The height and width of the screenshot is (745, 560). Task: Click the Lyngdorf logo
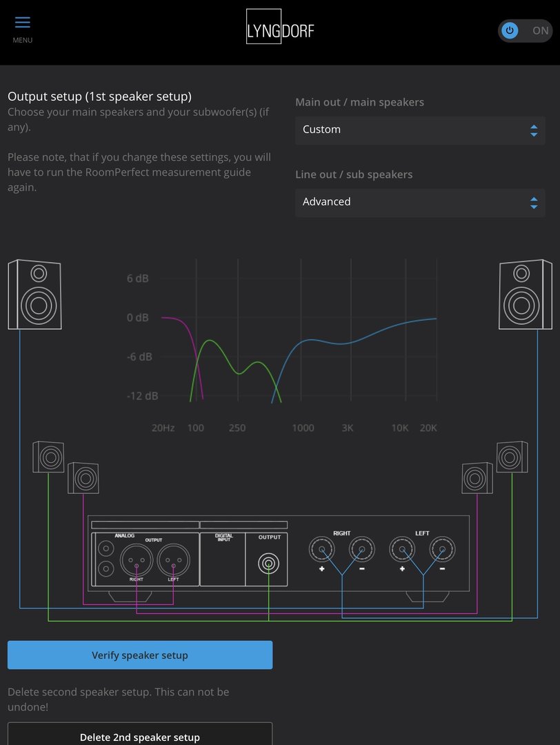pyautogui.click(x=280, y=27)
